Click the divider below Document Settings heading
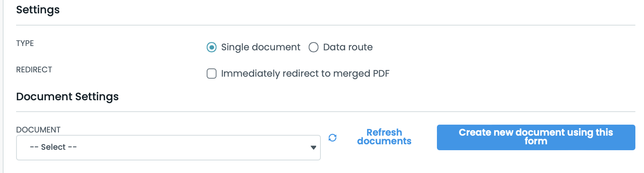 [326, 112]
